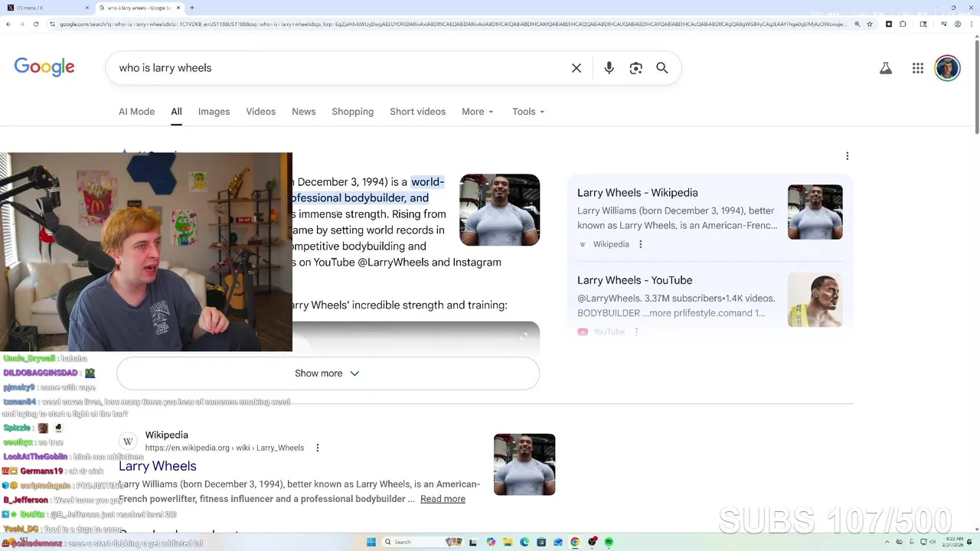Screen dimensions: 980x551
Task: Open Google Lens image search icon
Action: (635, 68)
